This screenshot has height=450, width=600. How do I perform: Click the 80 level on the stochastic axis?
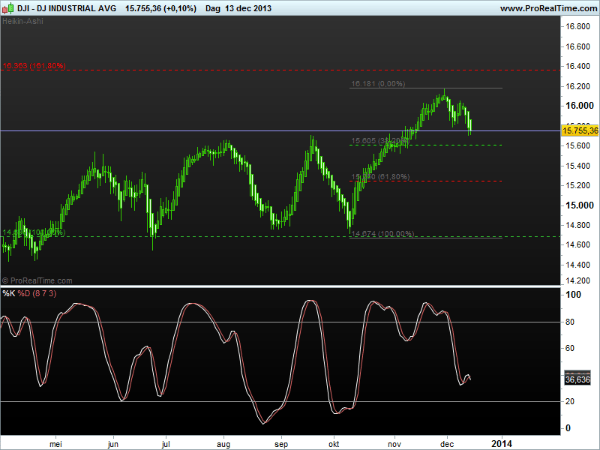(570, 322)
